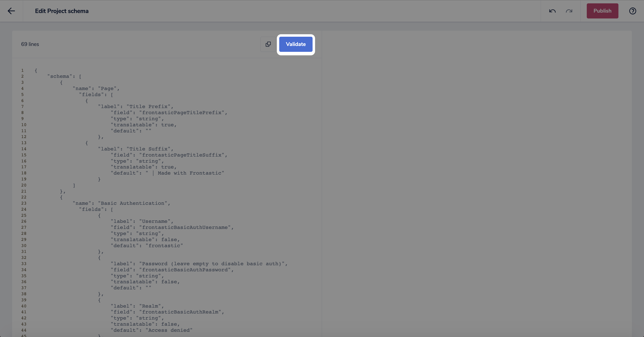Click the "Edit Project schema" title
The height and width of the screenshot is (337, 644).
pos(62,11)
